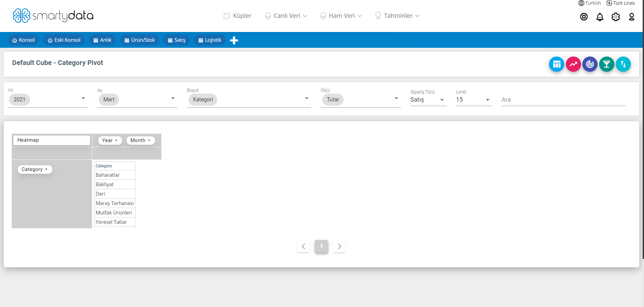
Task: Go to the Eski Konsol tab
Action: pos(64,40)
